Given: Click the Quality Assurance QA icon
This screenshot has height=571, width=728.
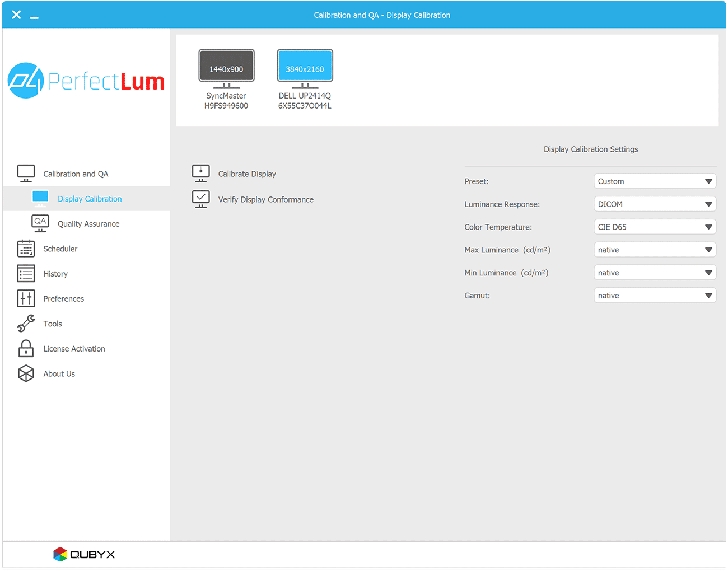Looking at the screenshot, I should pyautogui.click(x=40, y=223).
